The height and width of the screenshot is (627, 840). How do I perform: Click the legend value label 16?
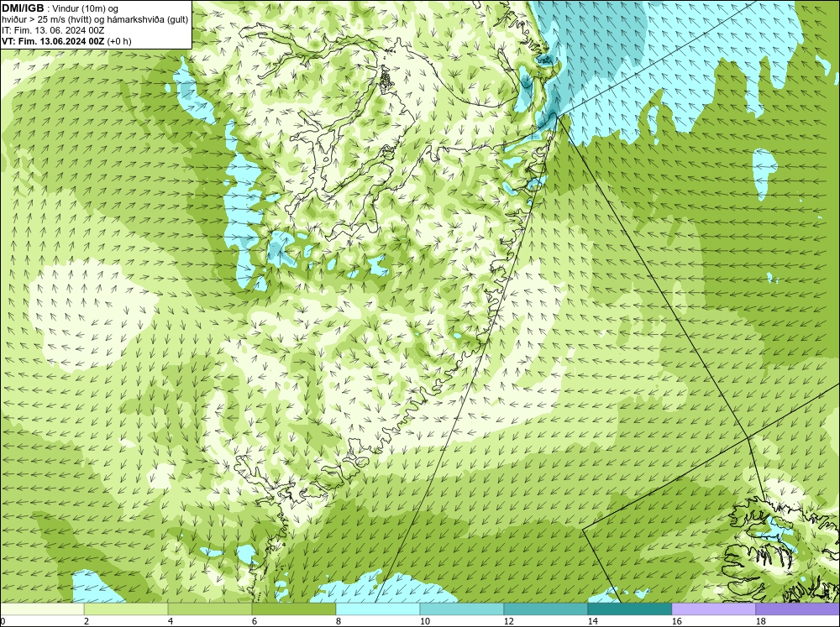[676, 621]
